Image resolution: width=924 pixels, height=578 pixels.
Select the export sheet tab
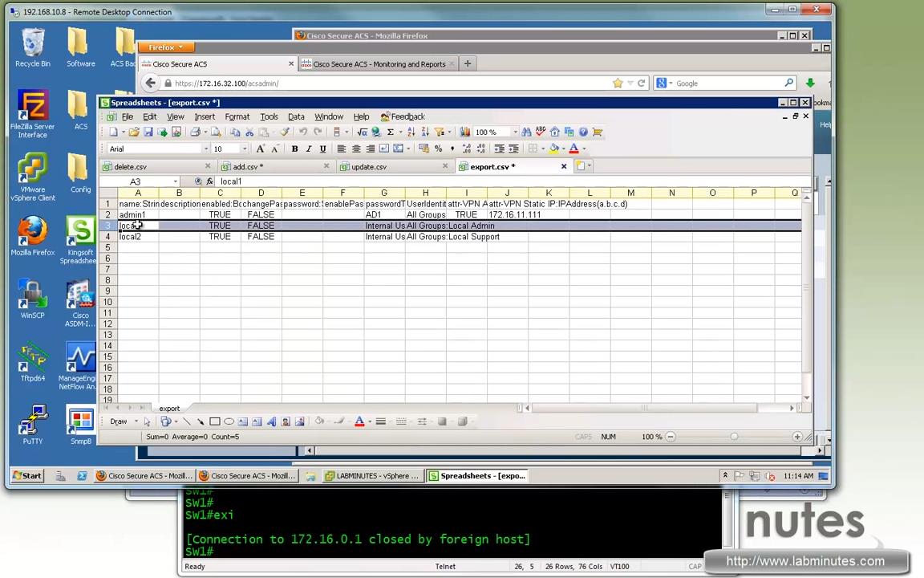pos(169,408)
